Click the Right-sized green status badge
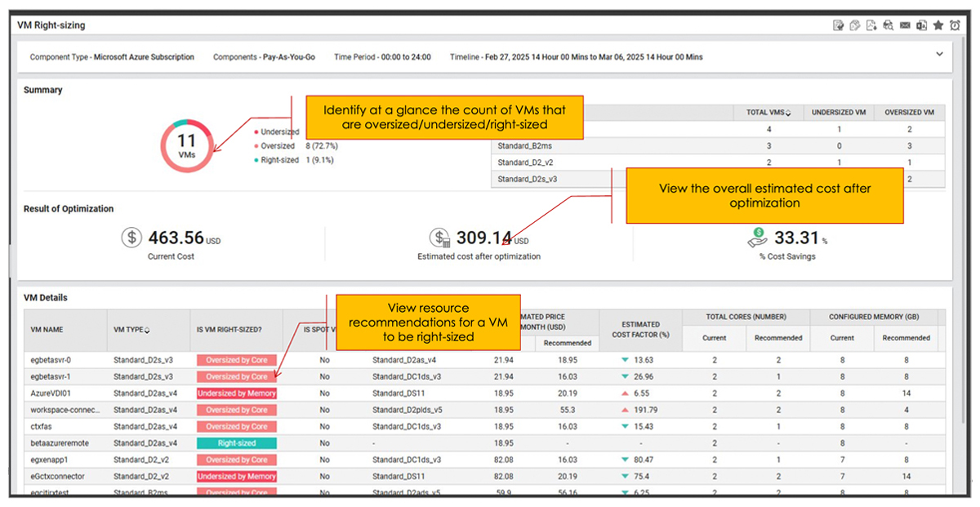Image resolution: width=980 pixels, height=507 pixels. pos(236,443)
